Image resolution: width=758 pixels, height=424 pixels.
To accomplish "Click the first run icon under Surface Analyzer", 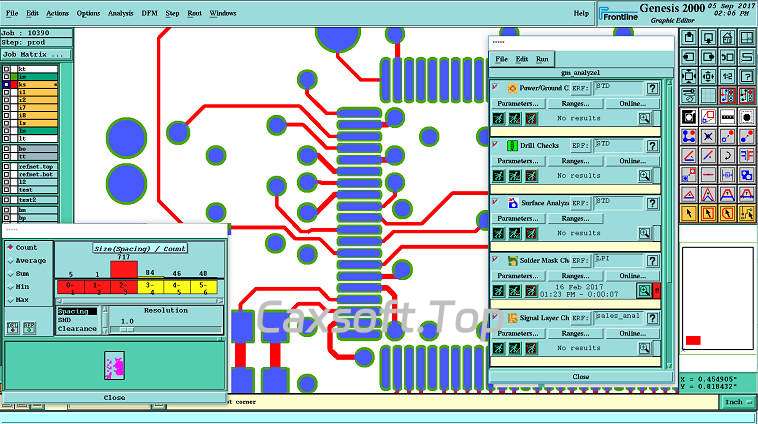I will (x=498, y=232).
